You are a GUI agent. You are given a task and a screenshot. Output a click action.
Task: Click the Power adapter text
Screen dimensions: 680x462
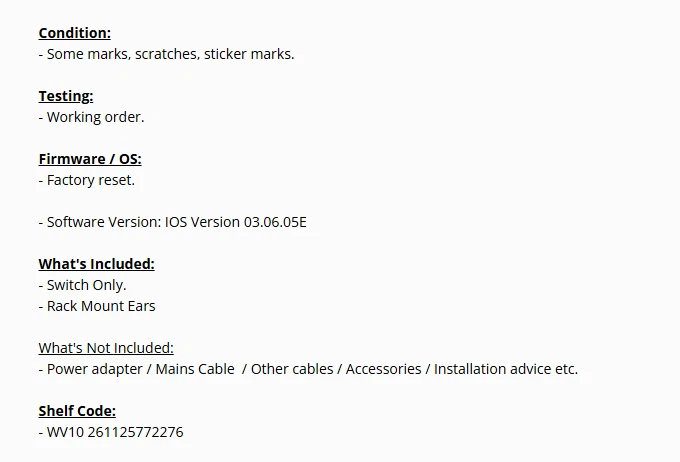pos(94,369)
